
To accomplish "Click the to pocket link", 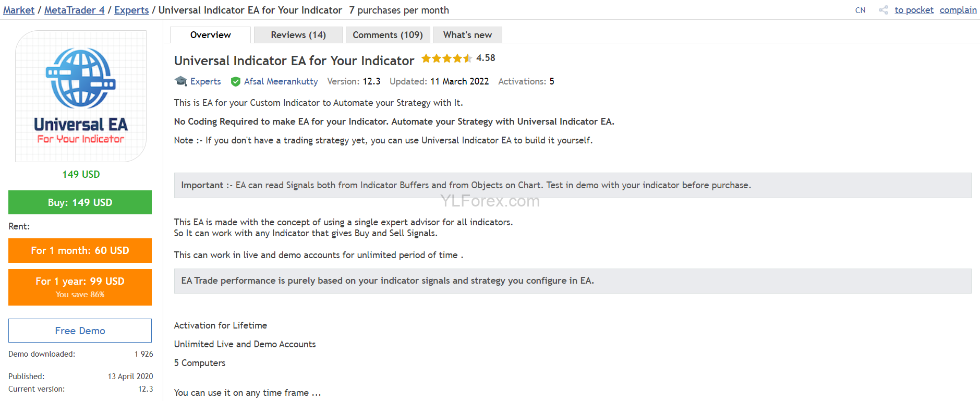I will pyautogui.click(x=914, y=10).
